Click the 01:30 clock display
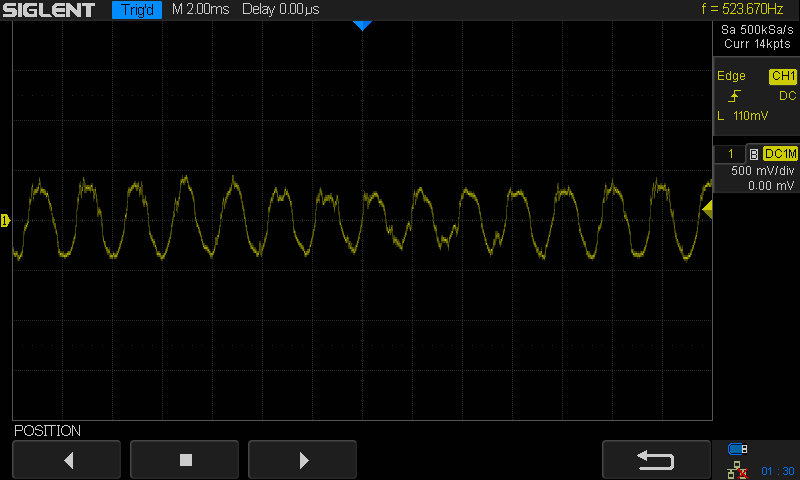The image size is (800, 480). click(x=778, y=471)
